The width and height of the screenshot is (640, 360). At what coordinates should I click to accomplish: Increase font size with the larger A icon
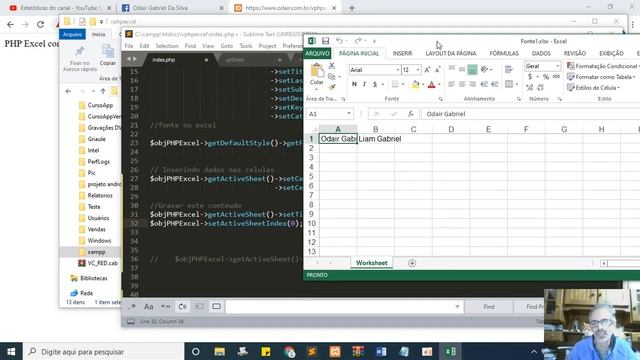pyautogui.click(x=427, y=70)
